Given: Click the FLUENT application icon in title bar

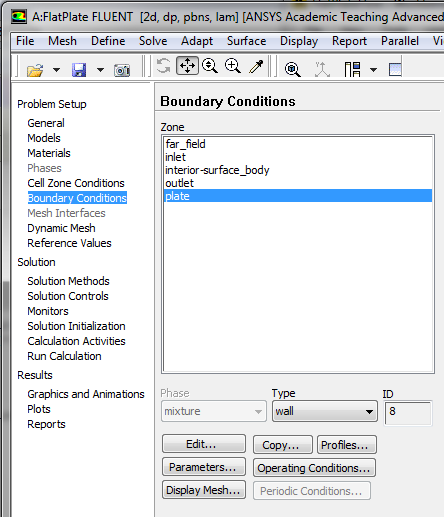Looking at the screenshot, I should point(19,17).
